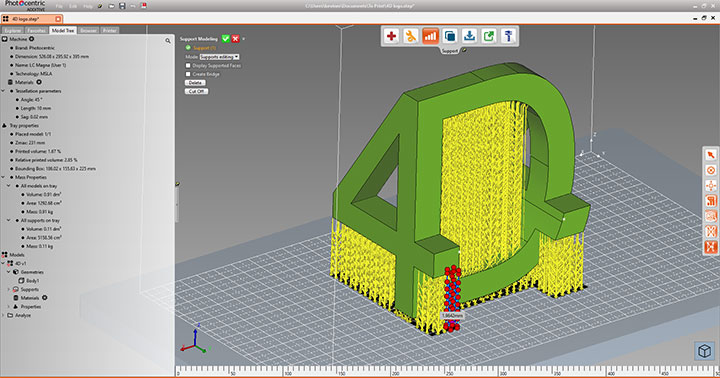
Task: Expand the Properties tree node
Action: click(x=9, y=306)
